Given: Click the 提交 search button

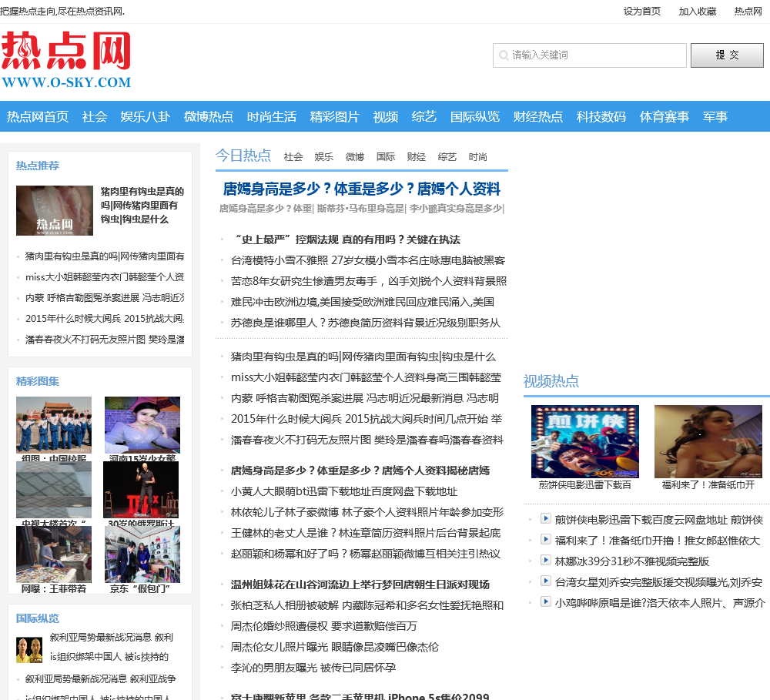Looking at the screenshot, I should coord(727,55).
